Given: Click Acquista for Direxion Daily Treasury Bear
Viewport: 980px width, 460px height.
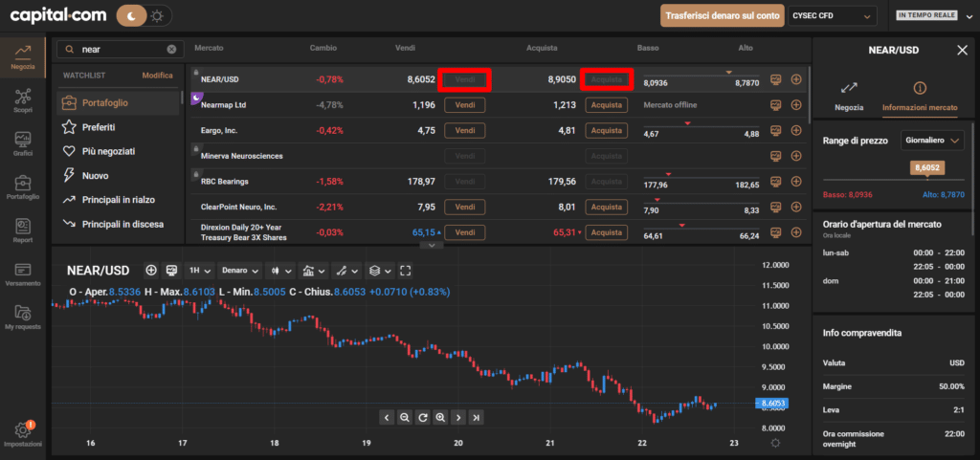Looking at the screenshot, I should coord(606,232).
